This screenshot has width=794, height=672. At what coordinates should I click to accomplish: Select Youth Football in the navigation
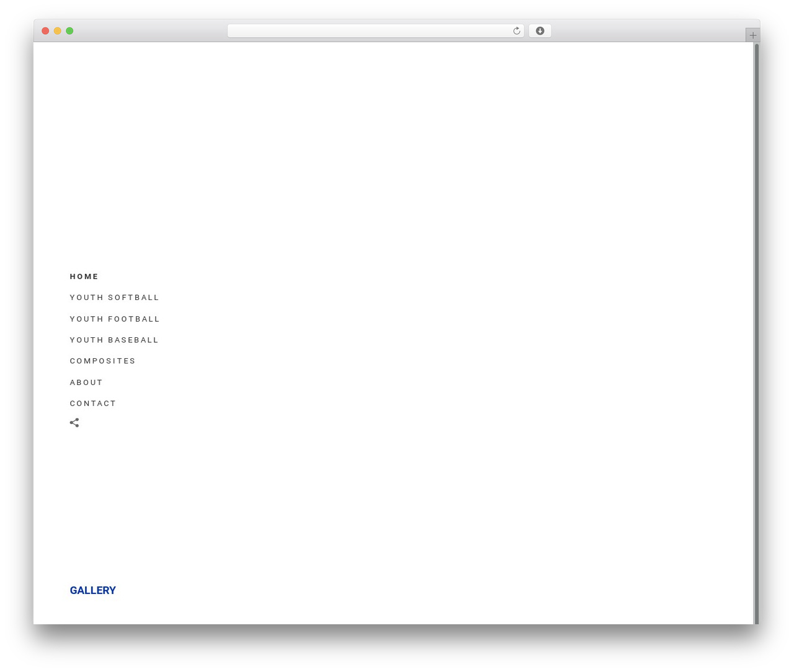[115, 319]
